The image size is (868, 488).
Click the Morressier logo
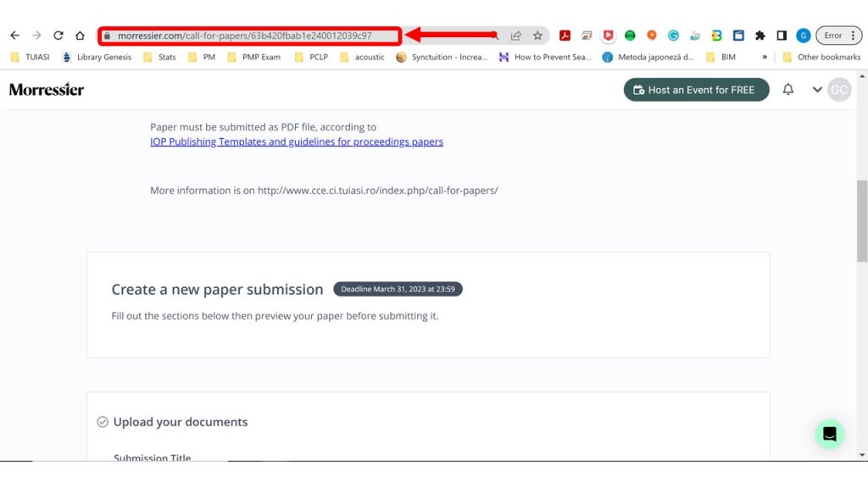click(47, 90)
